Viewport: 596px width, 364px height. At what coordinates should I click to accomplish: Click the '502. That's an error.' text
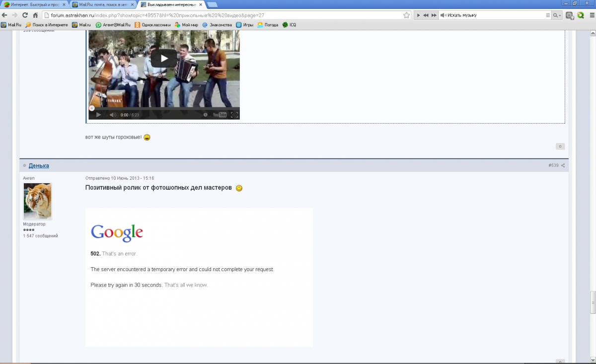tap(114, 254)
